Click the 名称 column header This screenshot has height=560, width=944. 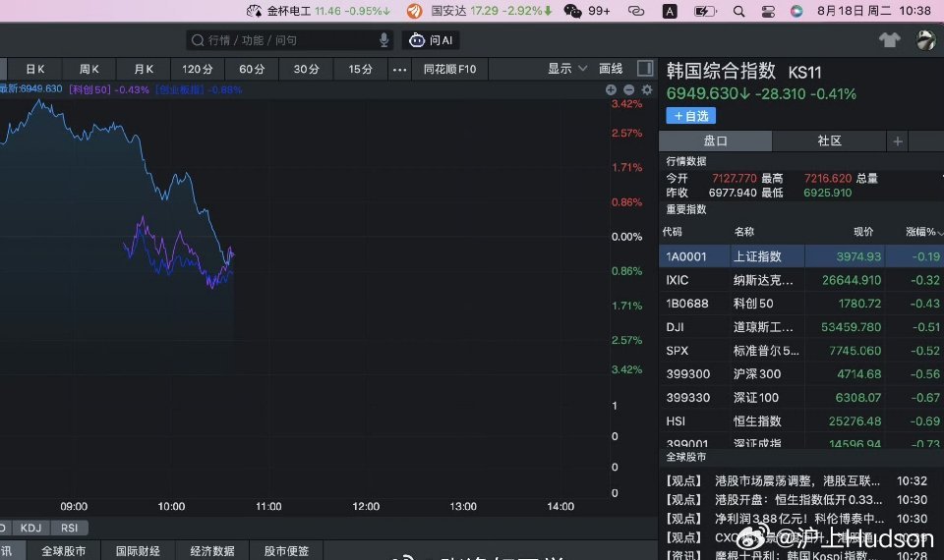tap(744, 232)
